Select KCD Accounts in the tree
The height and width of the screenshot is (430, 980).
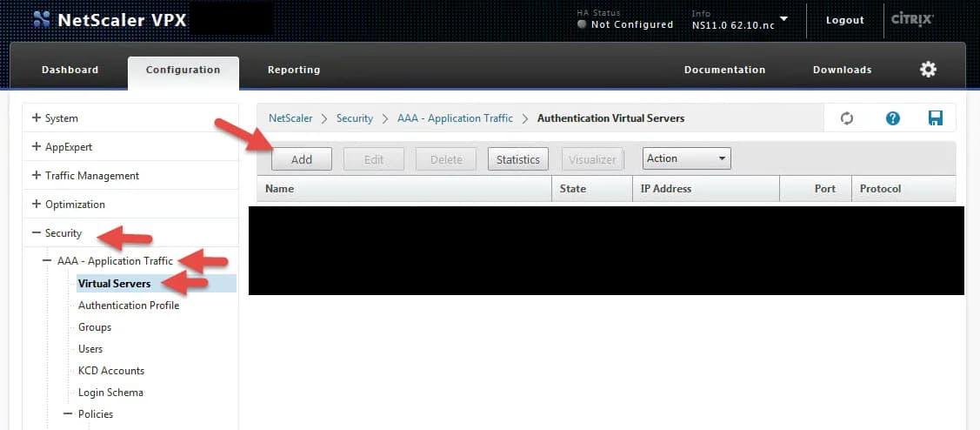tap(111, 371)
